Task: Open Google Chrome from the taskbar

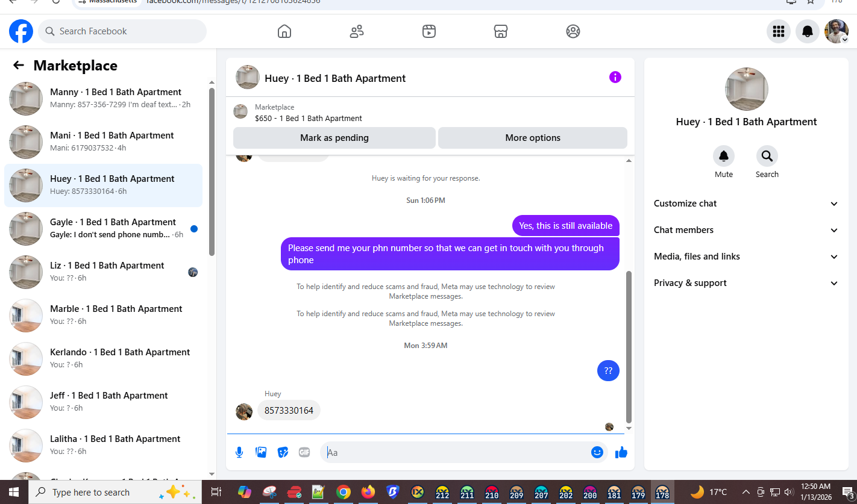Action: [x=344, y=493]
